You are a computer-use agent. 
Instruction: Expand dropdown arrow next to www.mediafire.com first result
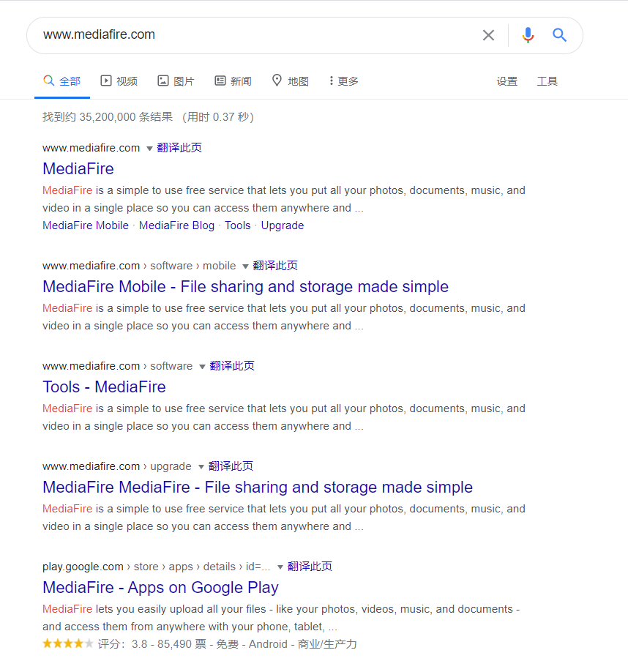point(149,149)
